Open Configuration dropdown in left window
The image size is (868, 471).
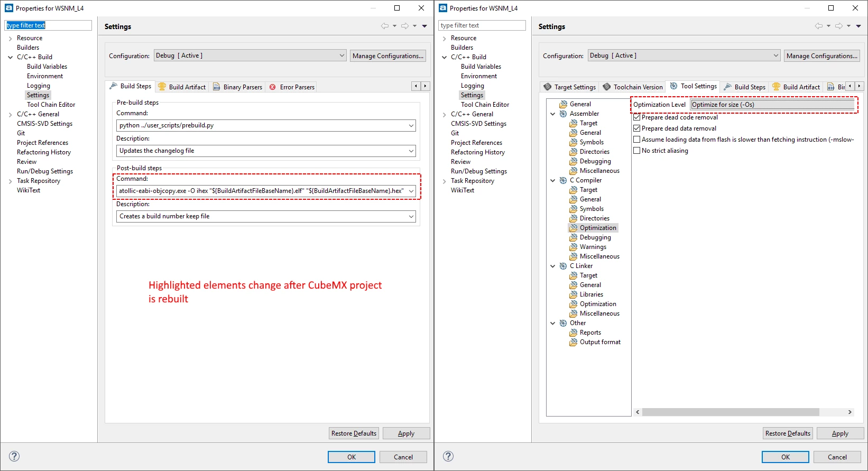coord(250,56)
